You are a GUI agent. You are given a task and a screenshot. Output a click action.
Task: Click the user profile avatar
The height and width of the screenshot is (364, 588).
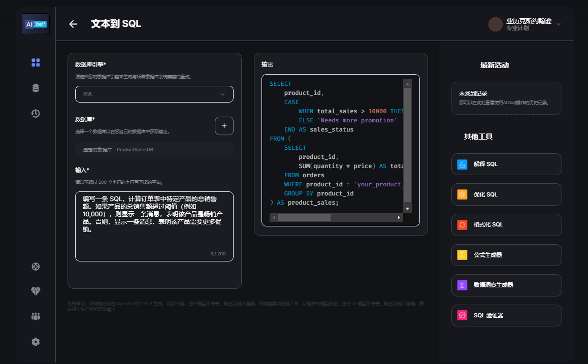496,24
